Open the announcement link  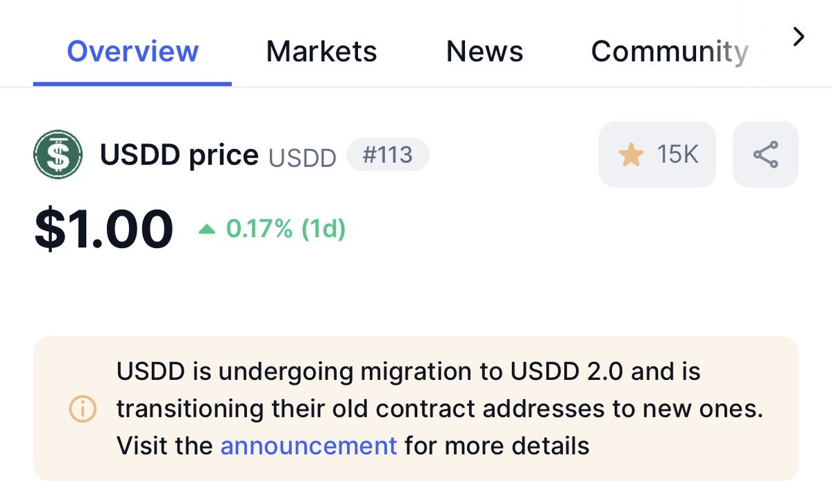(309, 445)
